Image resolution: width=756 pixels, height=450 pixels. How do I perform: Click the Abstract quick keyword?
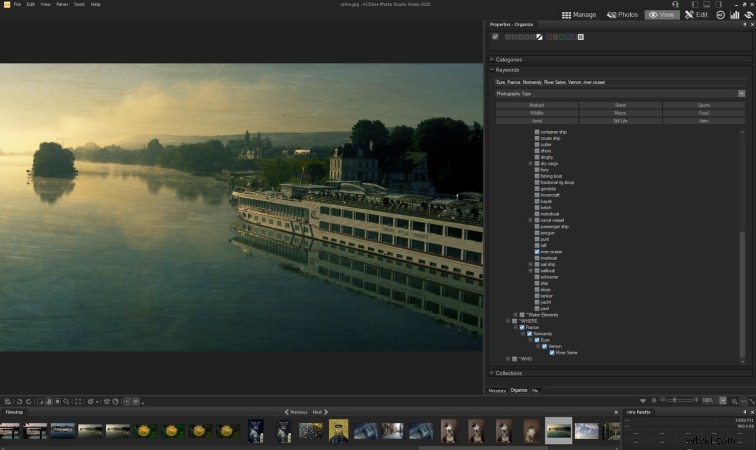coord(537,105)
